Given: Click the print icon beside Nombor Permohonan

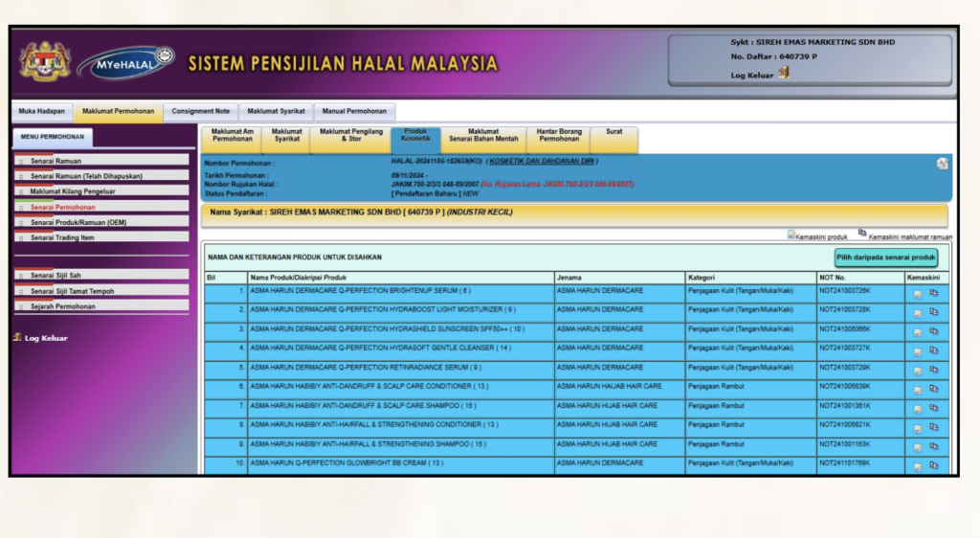Looking at the screenshot, I should tap(942, 164).
